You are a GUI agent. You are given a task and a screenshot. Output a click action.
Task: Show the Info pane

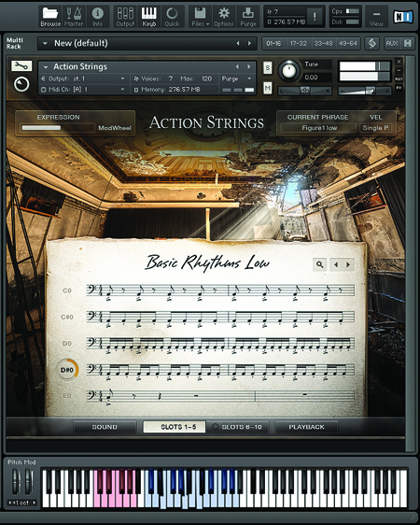[x=98, y=17]
